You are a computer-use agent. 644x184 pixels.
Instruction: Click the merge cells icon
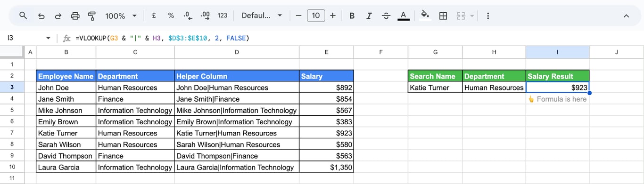click(461, 16)
